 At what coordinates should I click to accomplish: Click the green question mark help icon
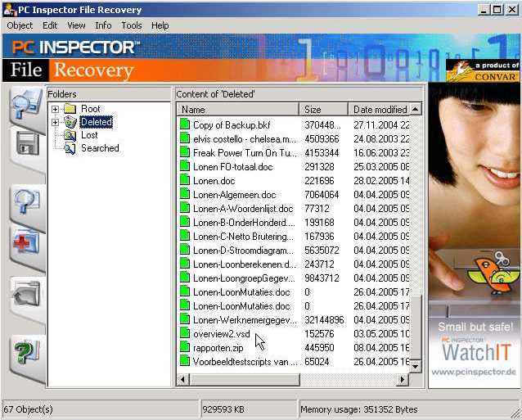click(27, 352)
